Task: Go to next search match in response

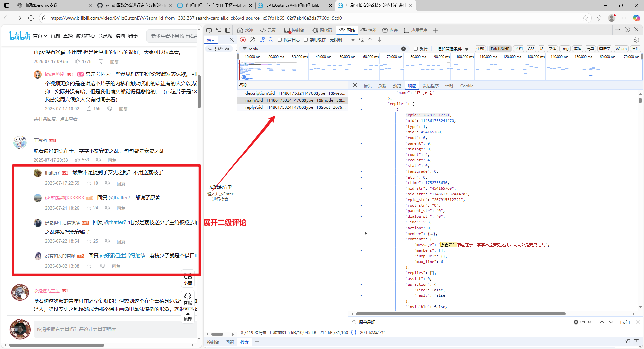Action: tap(611, 322)
